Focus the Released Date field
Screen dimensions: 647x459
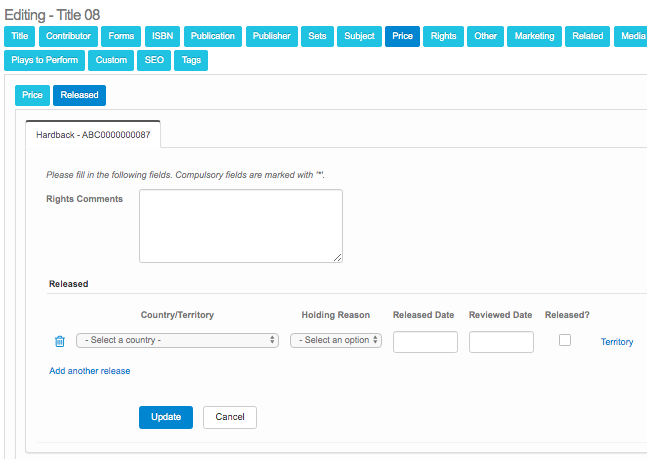click(x=425, y=342)
